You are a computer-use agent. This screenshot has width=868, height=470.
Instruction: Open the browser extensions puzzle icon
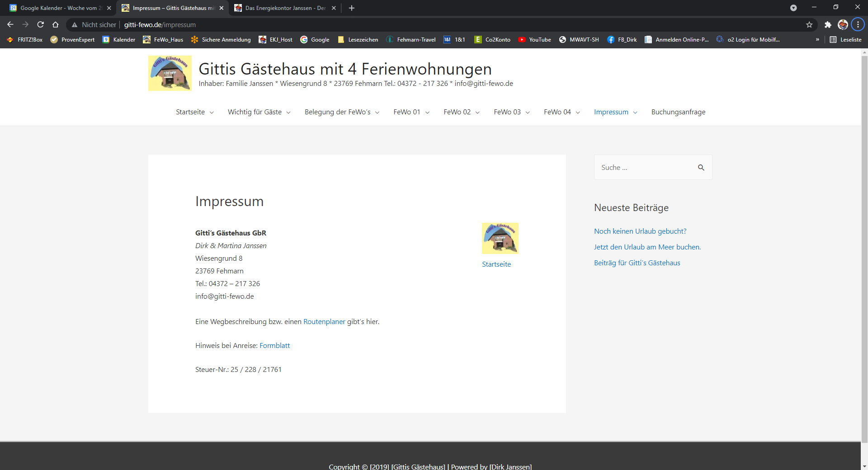(828, 25)
